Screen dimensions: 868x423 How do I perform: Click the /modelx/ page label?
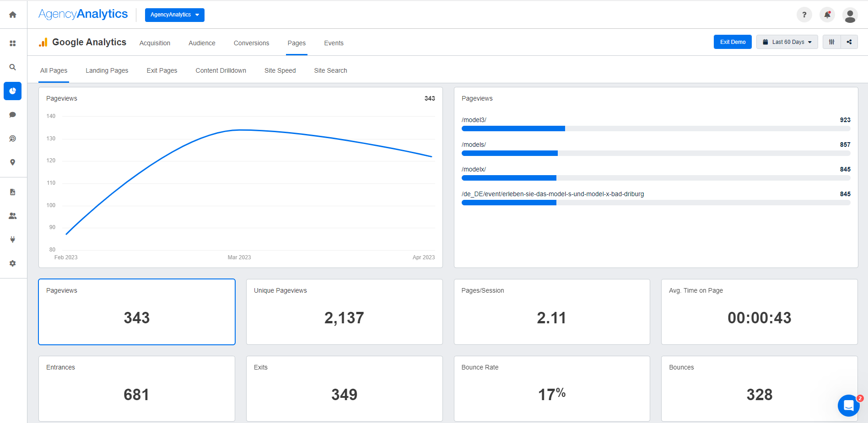[x=474, y=169]
